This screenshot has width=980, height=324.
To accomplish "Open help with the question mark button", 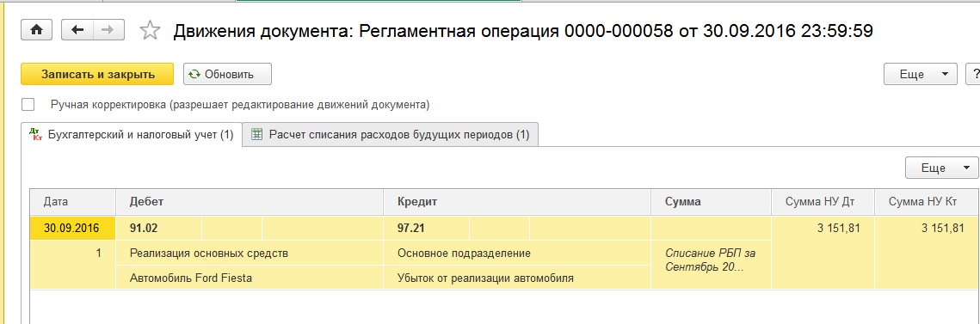I will (973, 74).
